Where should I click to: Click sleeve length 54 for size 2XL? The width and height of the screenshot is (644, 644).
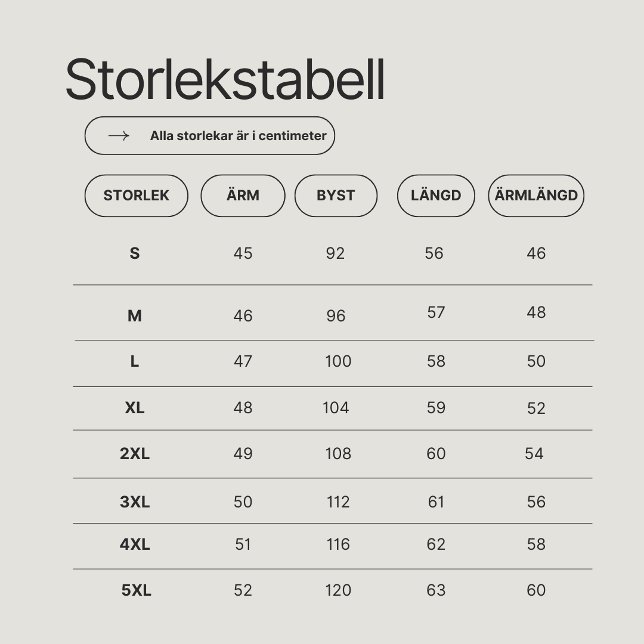[534, 454]
